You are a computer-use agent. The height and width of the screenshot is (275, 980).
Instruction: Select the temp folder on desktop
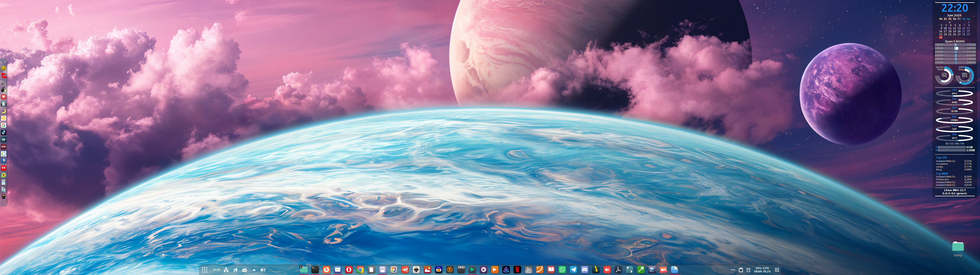point(958,247)
